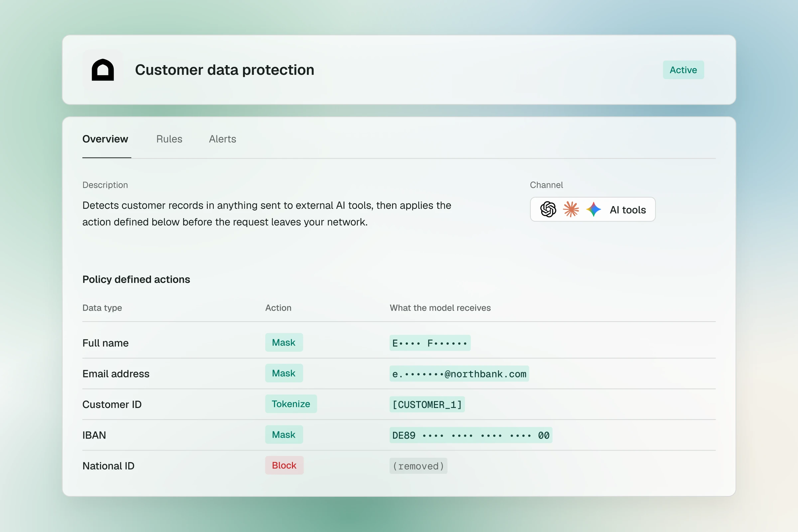The width and height of the screenshot is (798, 532).
Task: Click the colorful Gemini sparkle icon
Action: pyautogui.click(x=594, y=209)
